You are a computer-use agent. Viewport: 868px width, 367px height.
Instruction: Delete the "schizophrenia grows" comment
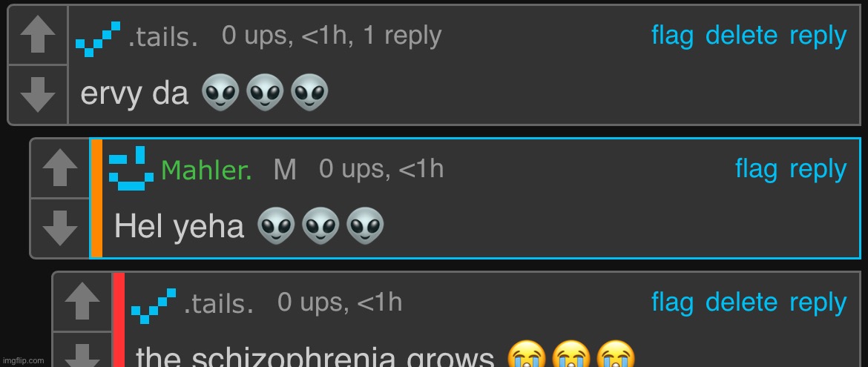(x=742, y=302)
